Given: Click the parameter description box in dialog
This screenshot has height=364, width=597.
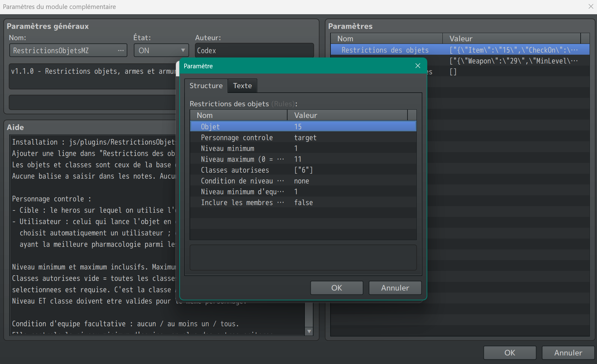Looking at the screenshot, I should 303,257.
